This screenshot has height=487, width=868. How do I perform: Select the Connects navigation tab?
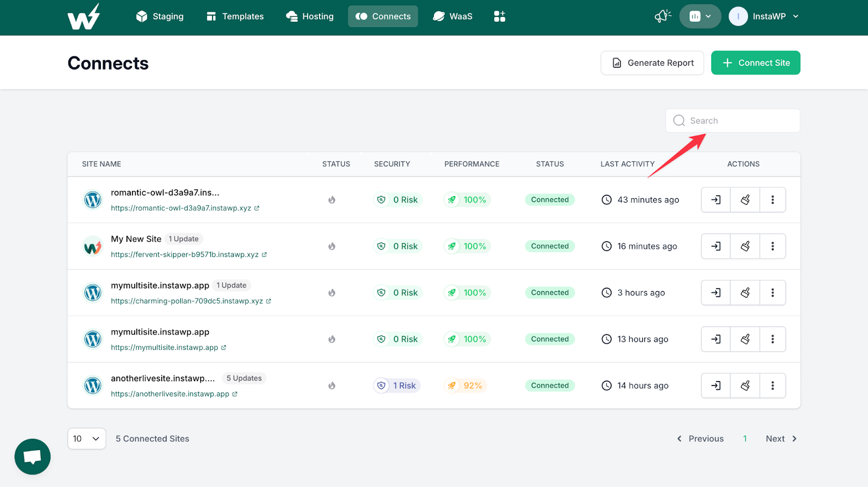tap(383, 16)
